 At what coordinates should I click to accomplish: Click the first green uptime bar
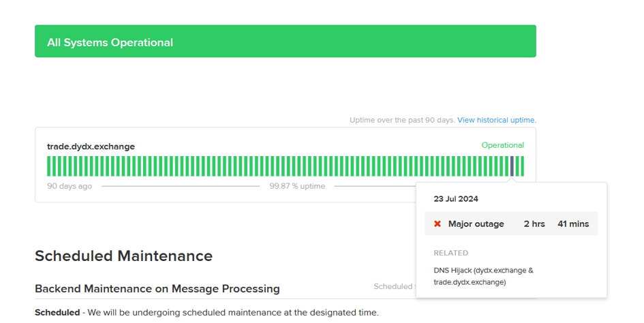coord(49,166)
